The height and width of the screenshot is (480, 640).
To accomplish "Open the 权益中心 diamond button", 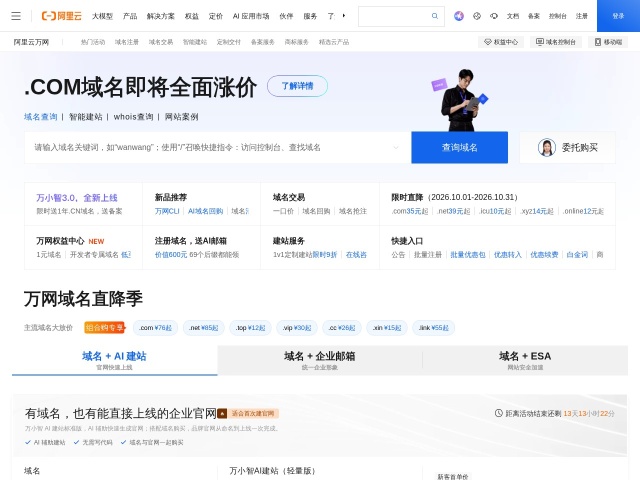I will click(x=501, y=42).
